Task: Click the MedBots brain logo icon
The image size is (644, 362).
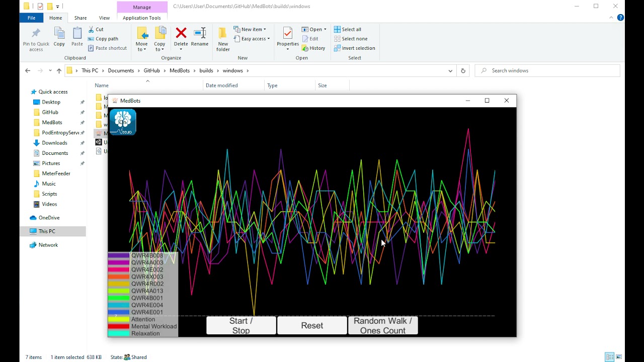Action: point(123,122)
